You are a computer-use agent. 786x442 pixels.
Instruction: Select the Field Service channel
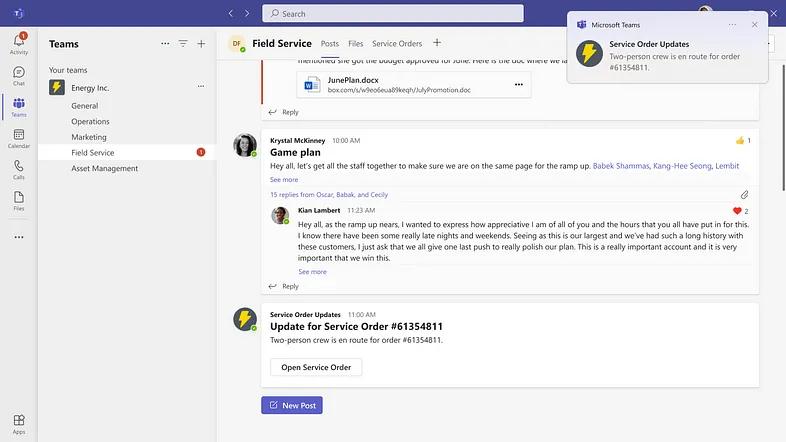pyautogui.click(x=127, y=152)
